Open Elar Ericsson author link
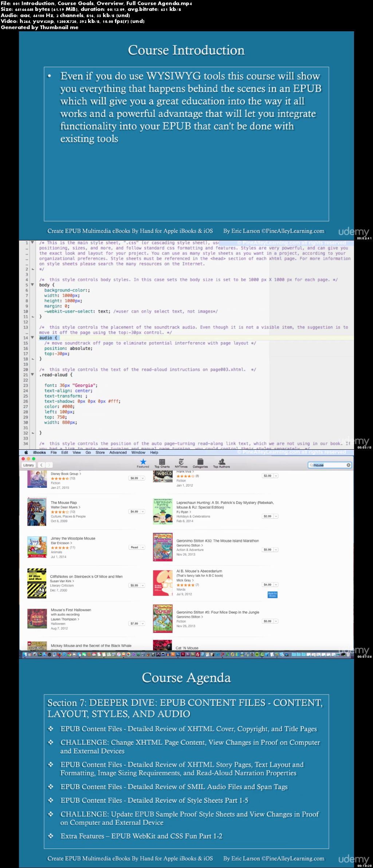 coord(62,543)
